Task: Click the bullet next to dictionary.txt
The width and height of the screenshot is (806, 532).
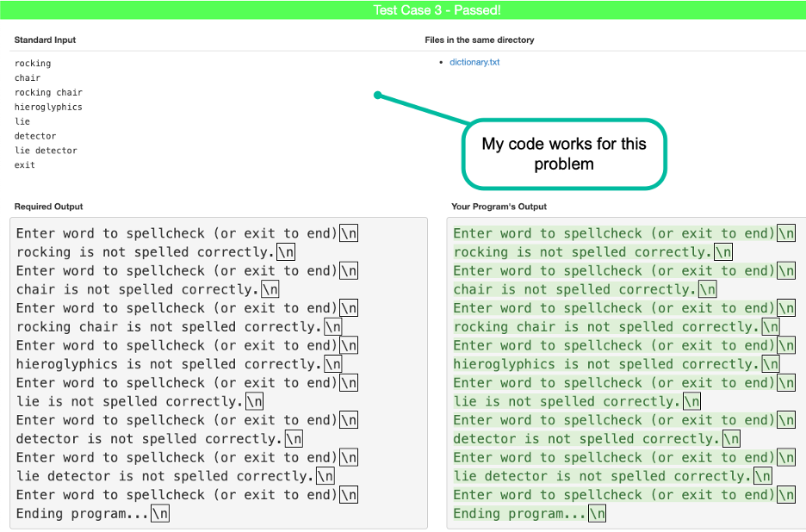Action: point(440,61)
